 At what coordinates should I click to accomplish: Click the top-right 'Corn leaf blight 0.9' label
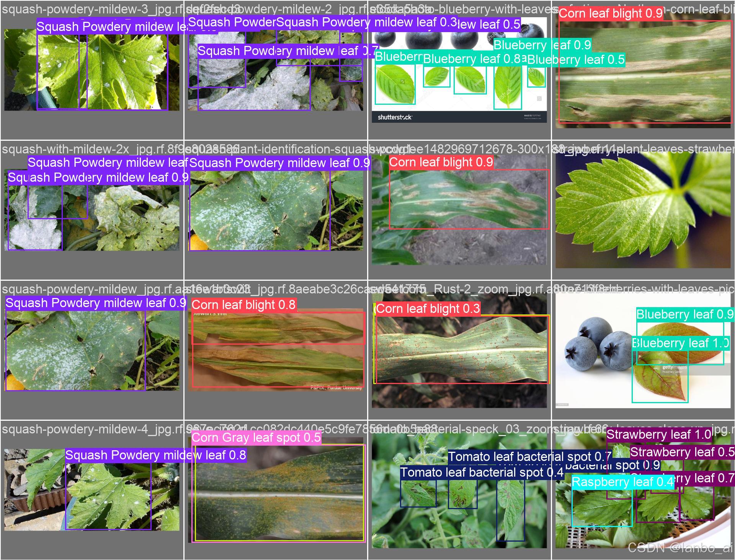tap(610, 14)
